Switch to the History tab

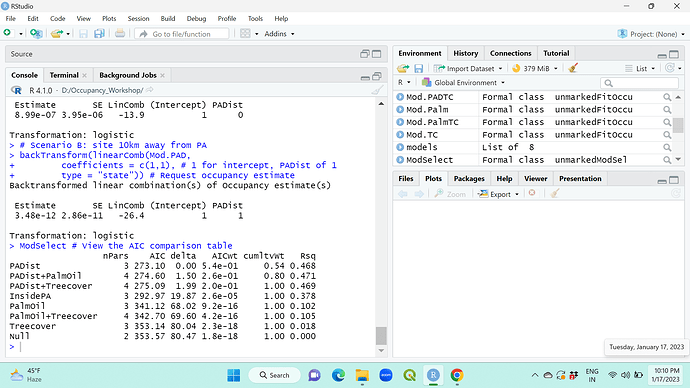(x=466, y=53)
